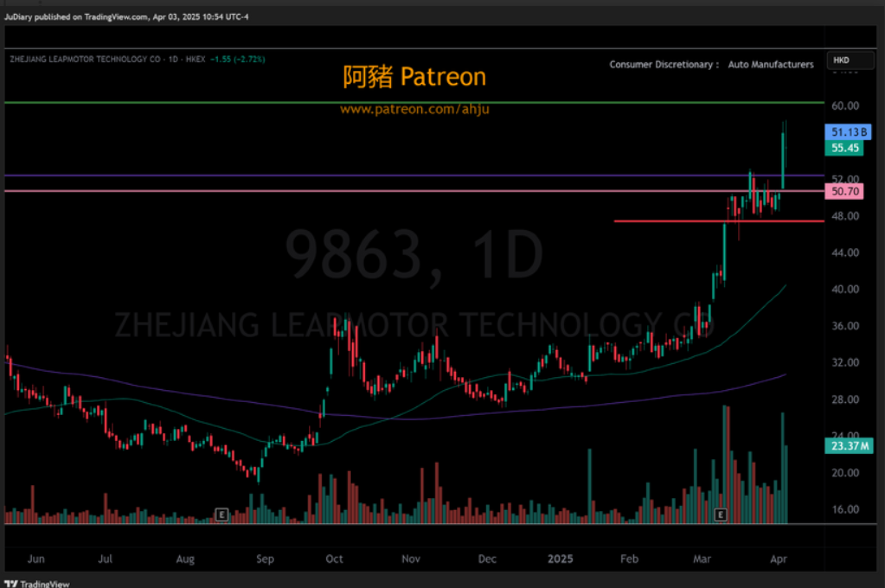Click the earnings E marker near September
The image size is (885, 588).
click(222, 514)
